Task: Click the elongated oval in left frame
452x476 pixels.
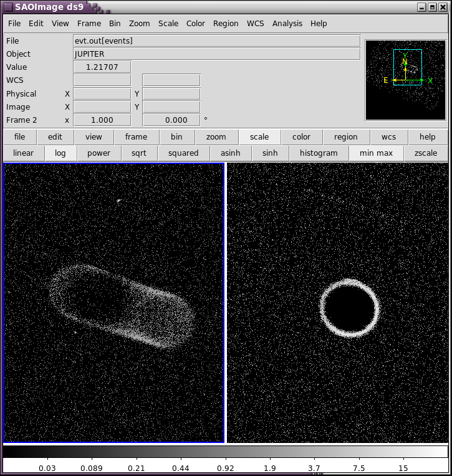Action: click(122, 305)
